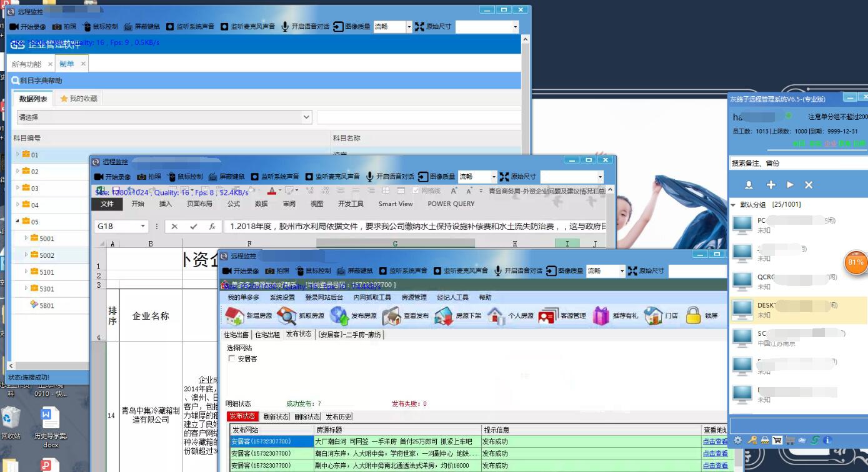
Task: Click the Excel font color A swatch
Action: pos(271,190)
